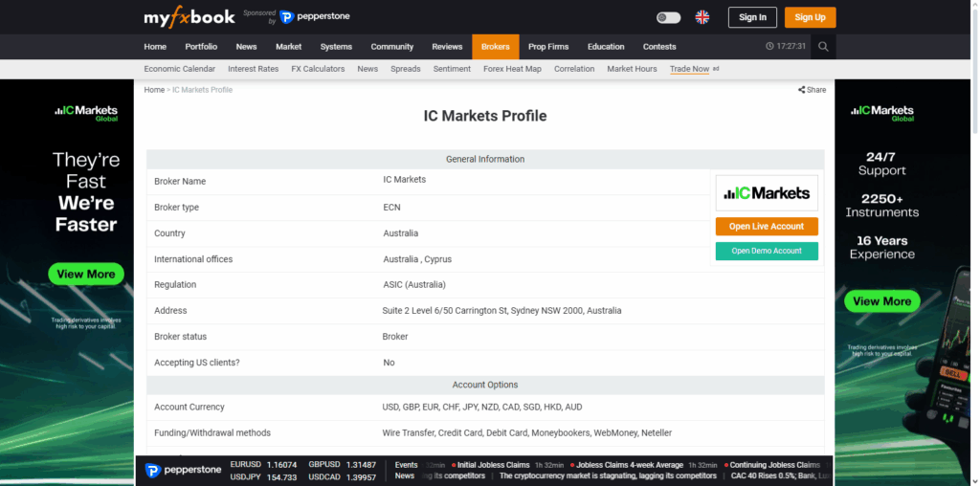The image size is (980, 486).
Task: Click View More in right ad
Action: pos(881,301)
